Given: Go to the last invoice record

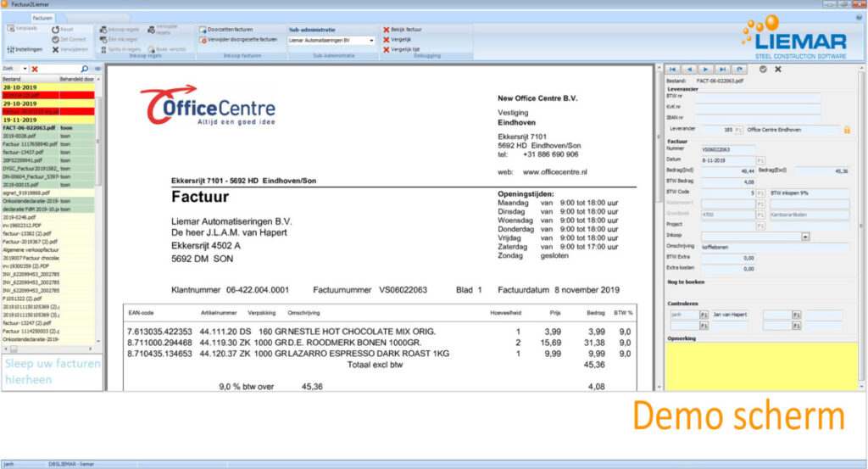Looking at the screenshot, I should click(x=722, y=70).
